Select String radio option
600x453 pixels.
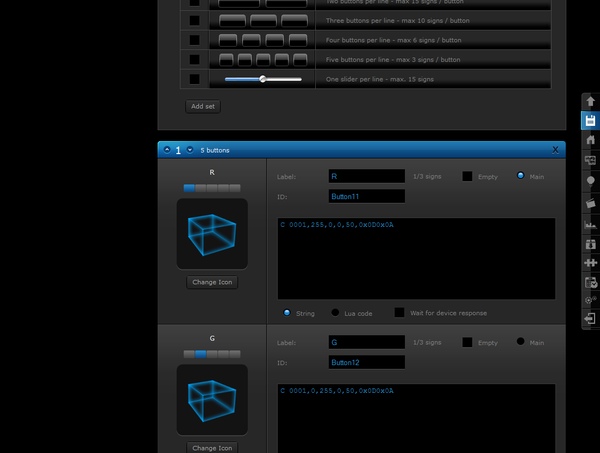(x=287, y=313)
